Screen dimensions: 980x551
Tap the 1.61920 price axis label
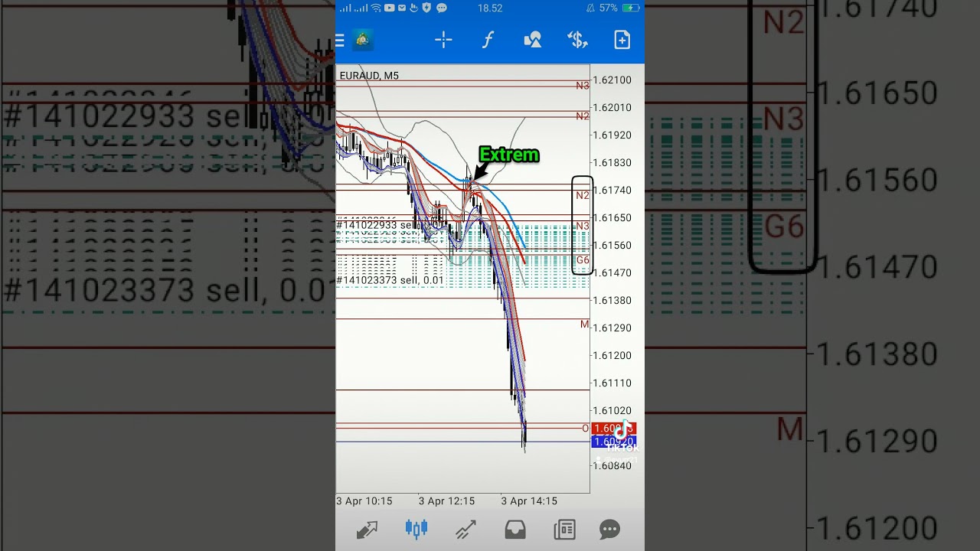pos(612,135)
